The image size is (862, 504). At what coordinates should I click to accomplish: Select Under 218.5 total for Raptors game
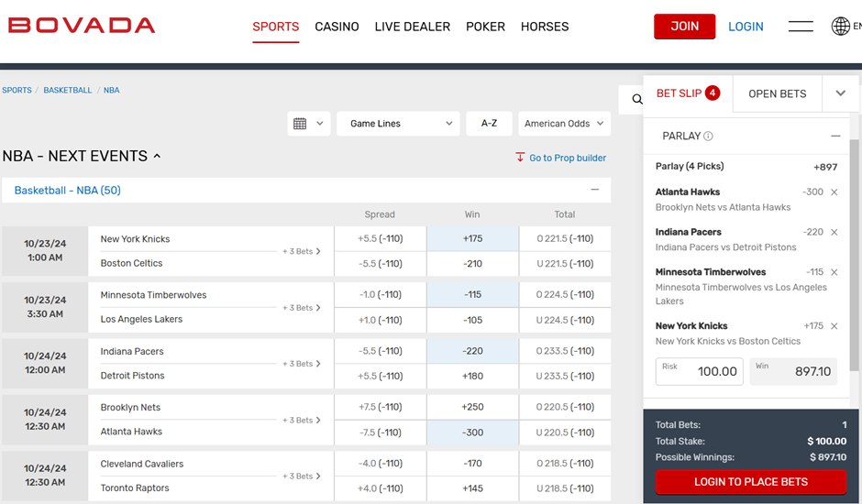(x=565, y=488)
